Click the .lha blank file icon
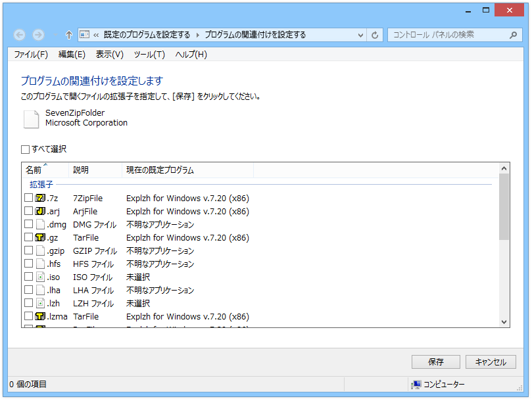Screen dimensions: 532x401 coord(40,290)
